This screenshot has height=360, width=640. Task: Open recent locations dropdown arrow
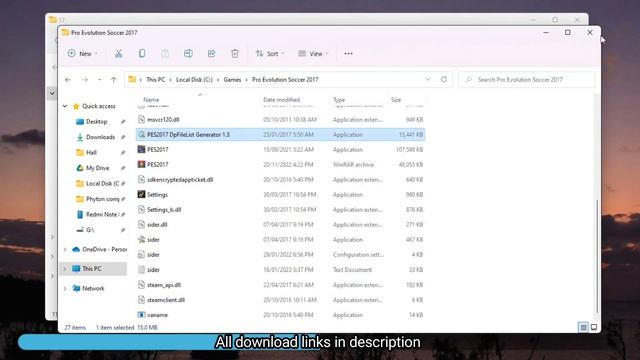(x=99, y=80)
